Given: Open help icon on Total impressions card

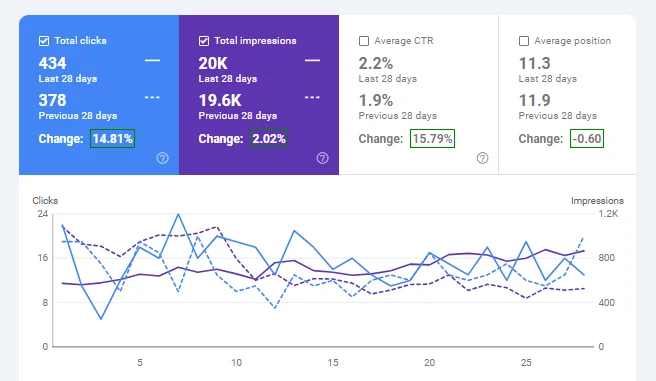Looking at the screenshot, I should pos(323,158).
